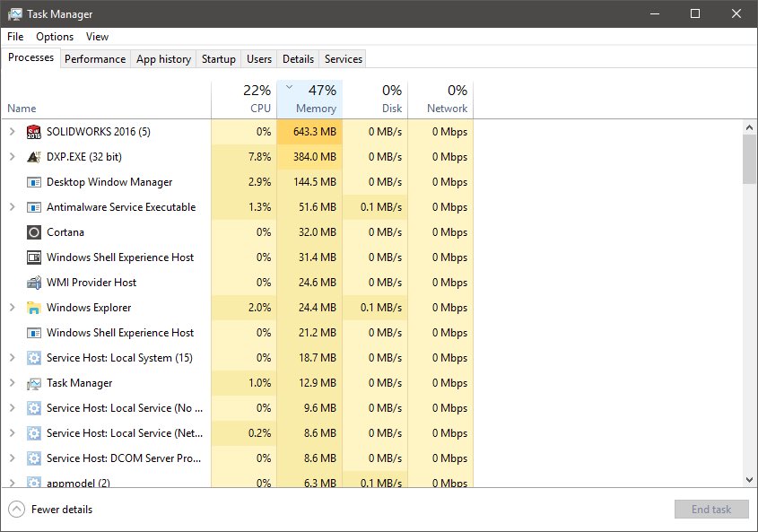758x532 pixels.
Task: Click the Task Manager process row icon
Action: [34, 383]
